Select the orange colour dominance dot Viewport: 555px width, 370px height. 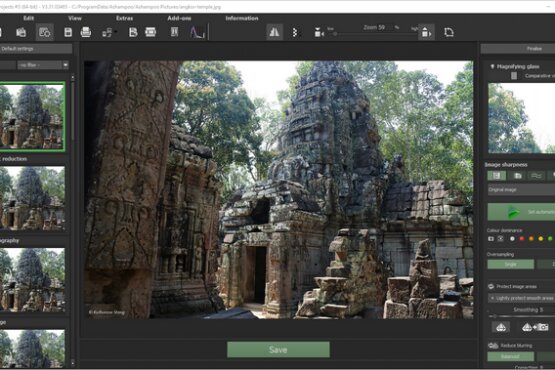(x=531, y=239)
